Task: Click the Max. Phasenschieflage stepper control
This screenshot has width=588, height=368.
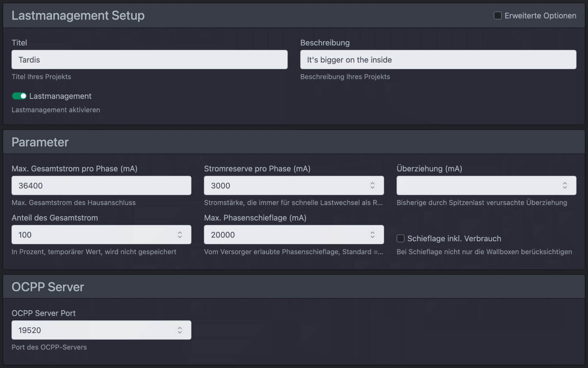Action: (x=372, y=235)
